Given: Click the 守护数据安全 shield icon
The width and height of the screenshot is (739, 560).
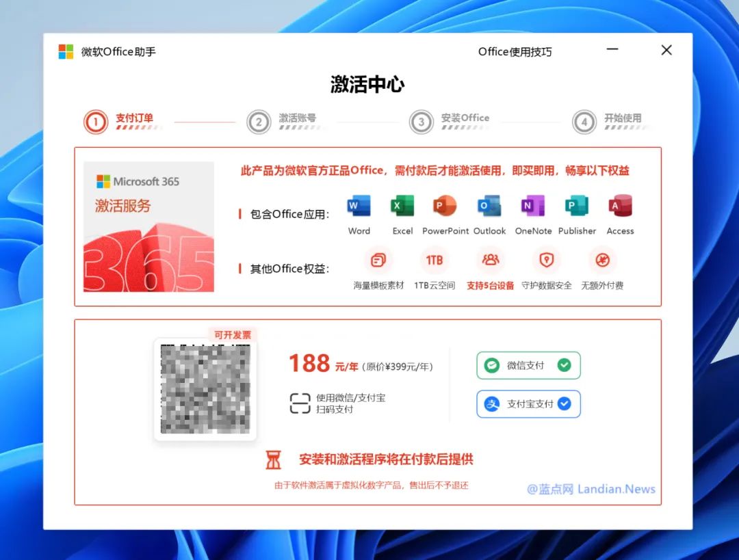Looking at the screenshot, I should pos(546,260).
